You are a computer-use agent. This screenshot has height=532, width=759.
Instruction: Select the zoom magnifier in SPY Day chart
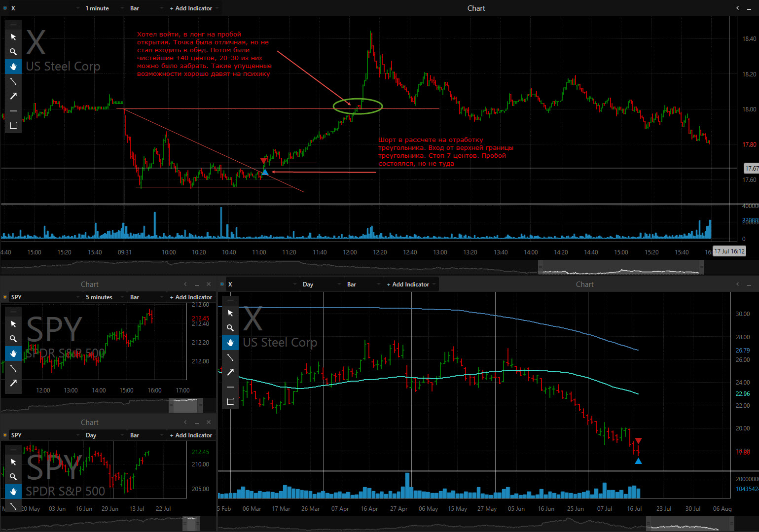click(x=13, y=477)
